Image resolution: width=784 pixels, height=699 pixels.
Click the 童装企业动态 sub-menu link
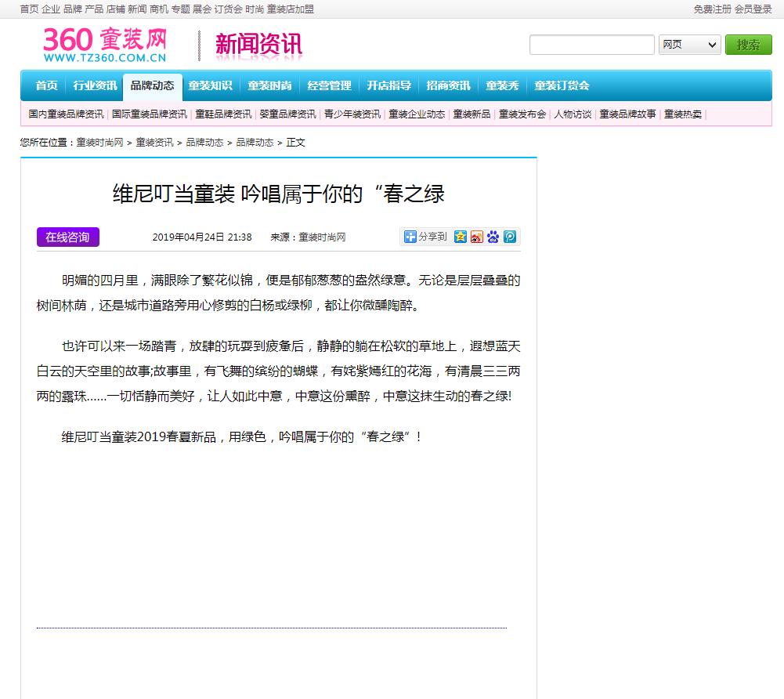pos(417,114)
